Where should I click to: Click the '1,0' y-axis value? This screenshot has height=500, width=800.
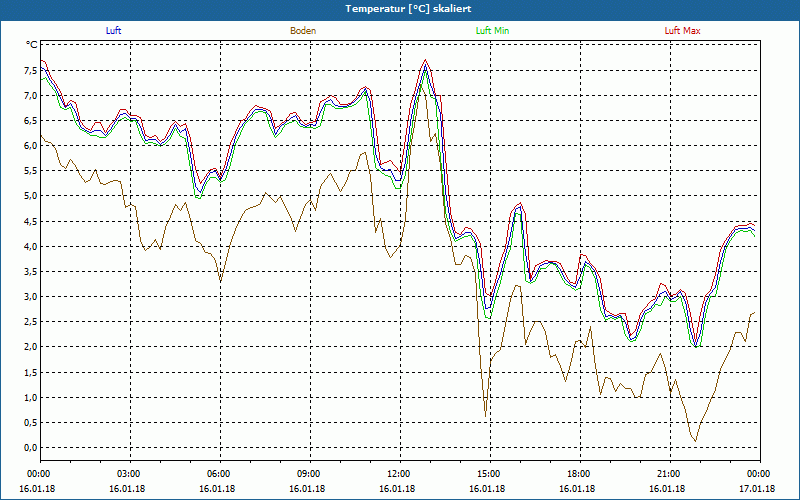[31, 397]
